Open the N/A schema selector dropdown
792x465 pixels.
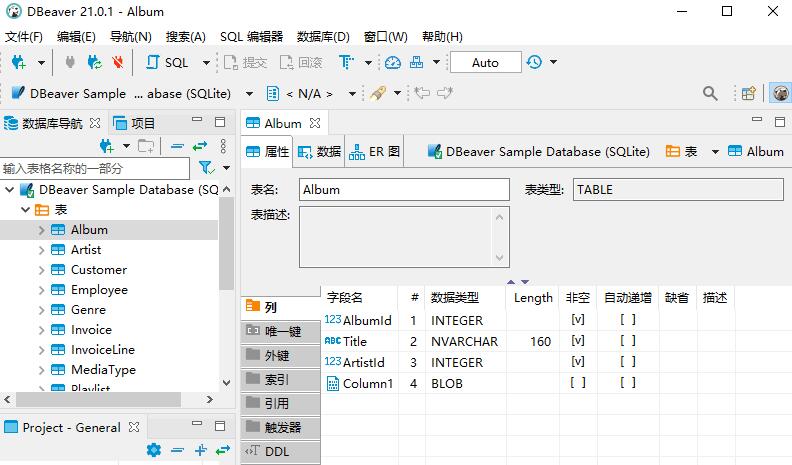pyautogui.click(x=352, y=93)
